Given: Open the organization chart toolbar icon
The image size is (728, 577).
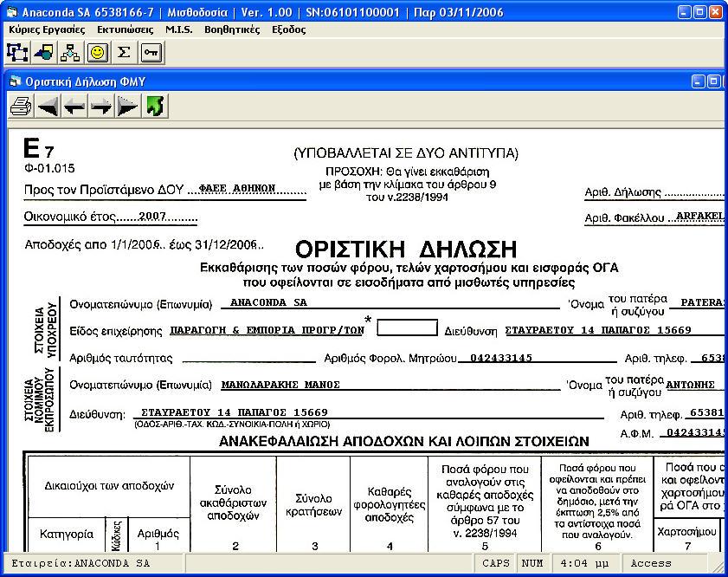Looking at the screenshot, I should pyautogui.click(x=71, y=52).
